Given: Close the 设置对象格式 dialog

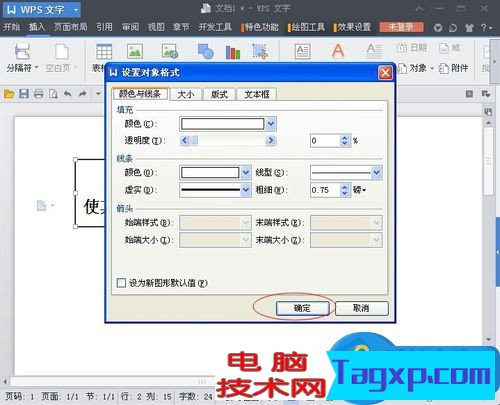Looking at the screenshot, I should pyautogui.click(x=385, y=73).
